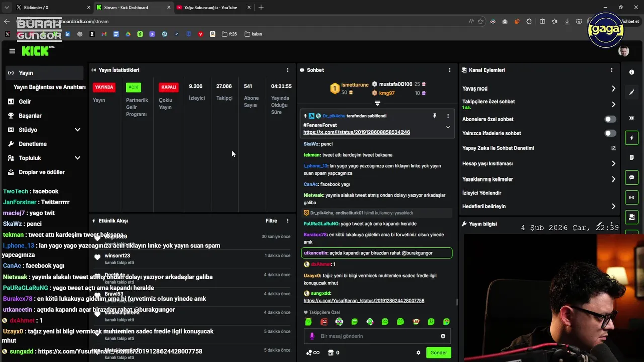
Task: Open Yapay Zeka ile Sohbet Denetimi
Action: click(x=498, y=148)
